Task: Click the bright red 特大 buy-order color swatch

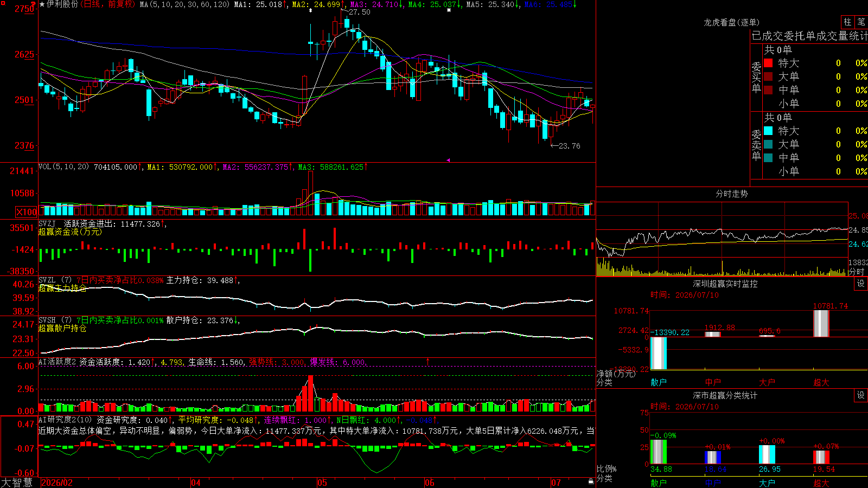Action: 768,63
